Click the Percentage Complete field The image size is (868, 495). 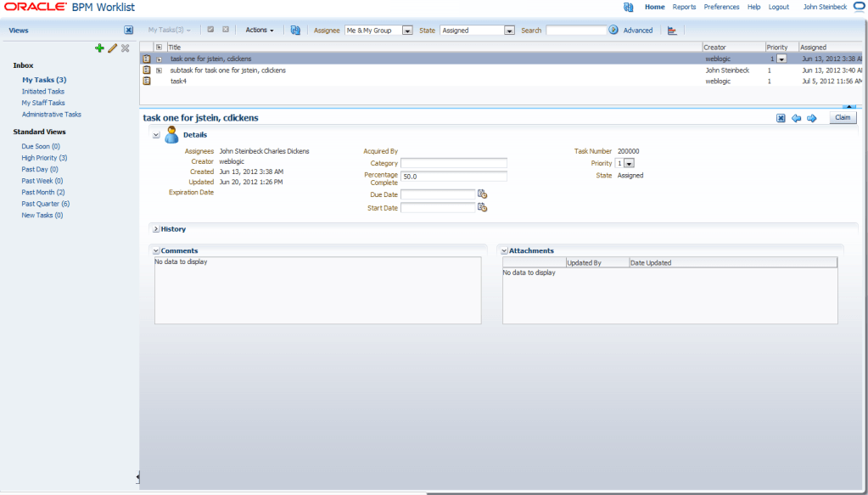(453, 176)
